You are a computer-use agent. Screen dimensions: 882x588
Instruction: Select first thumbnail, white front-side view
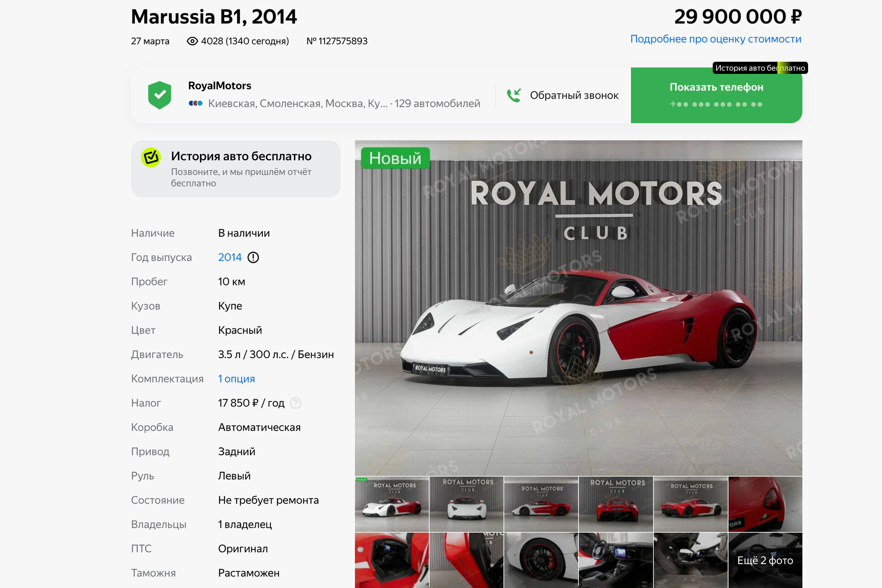[392, 504]
